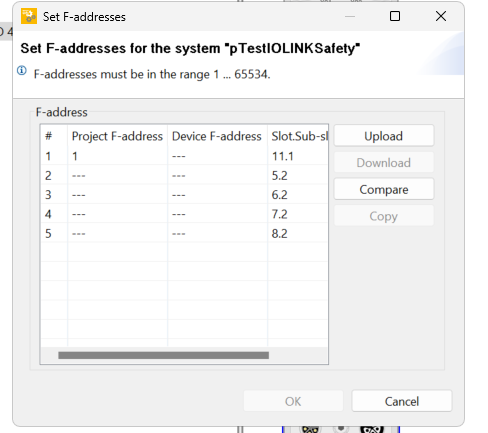Click Device F-address cell in row 1
Screen dimensions: 488x433
[217, 156]
